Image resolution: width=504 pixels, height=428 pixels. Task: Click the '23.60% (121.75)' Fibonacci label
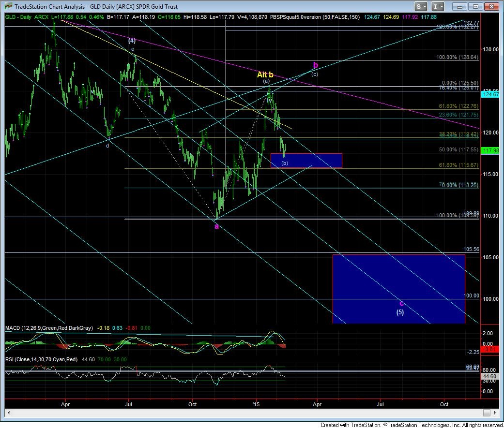(x=458, y=115)
